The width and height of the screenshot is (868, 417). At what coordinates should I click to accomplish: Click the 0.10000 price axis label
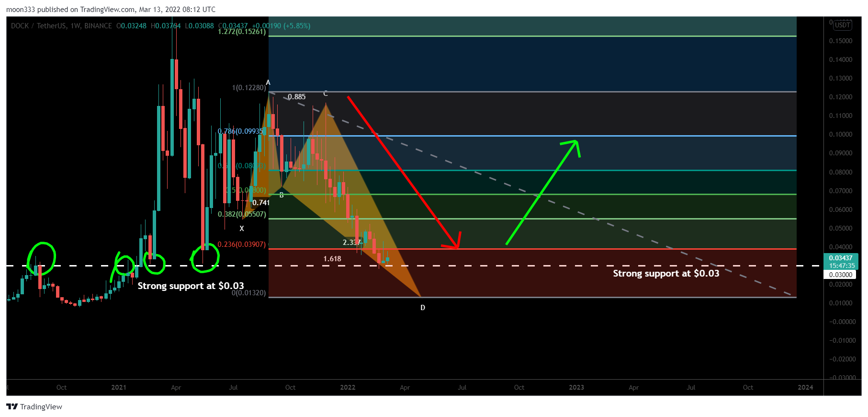pos(841,135)
